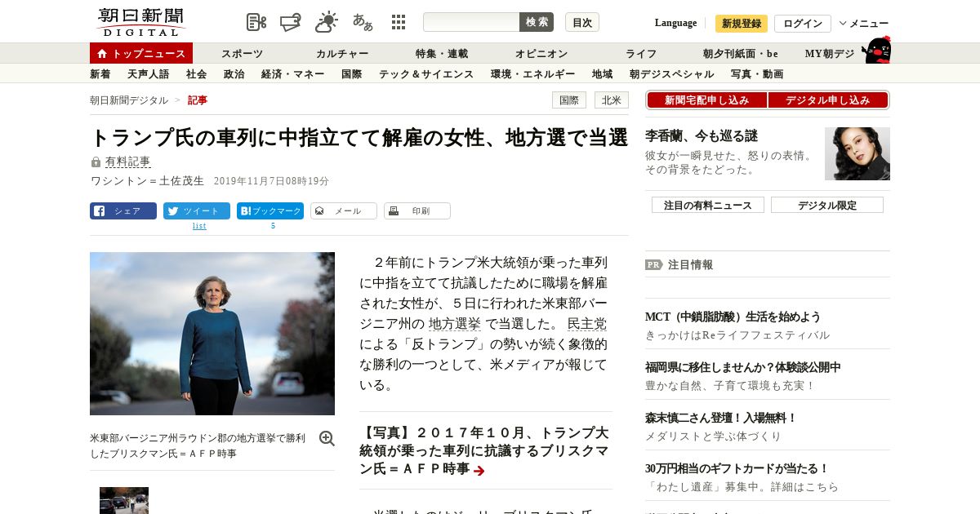Click the 有料記事 link

(x=127, y=162)
